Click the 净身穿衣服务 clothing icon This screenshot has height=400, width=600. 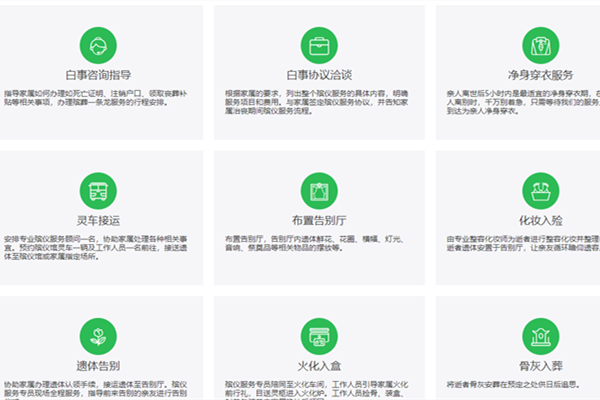tap(541, 46)
